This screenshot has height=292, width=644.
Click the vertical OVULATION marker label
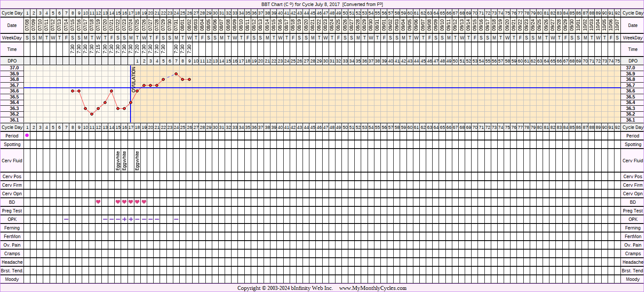click(134, 78)
